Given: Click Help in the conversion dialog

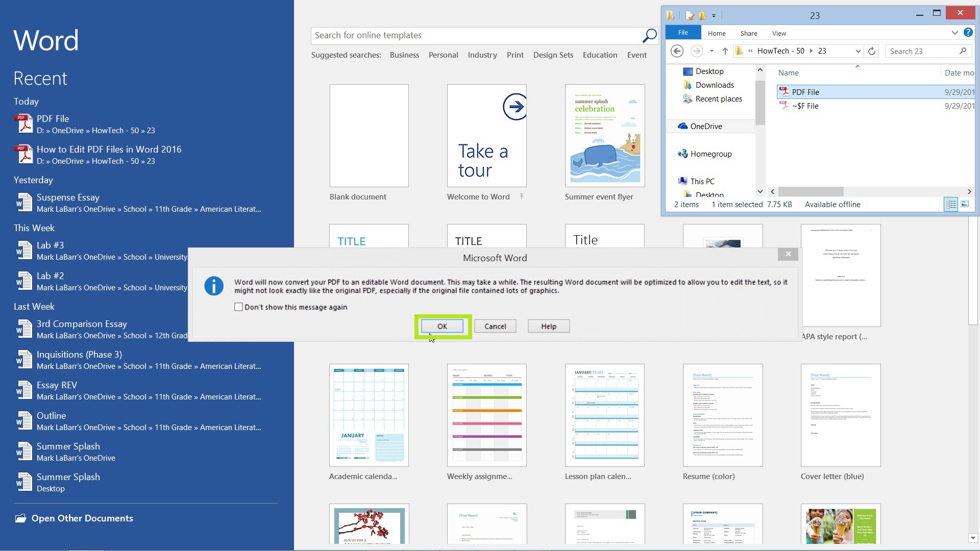Looking at the screenshot, I should (549, 325).
